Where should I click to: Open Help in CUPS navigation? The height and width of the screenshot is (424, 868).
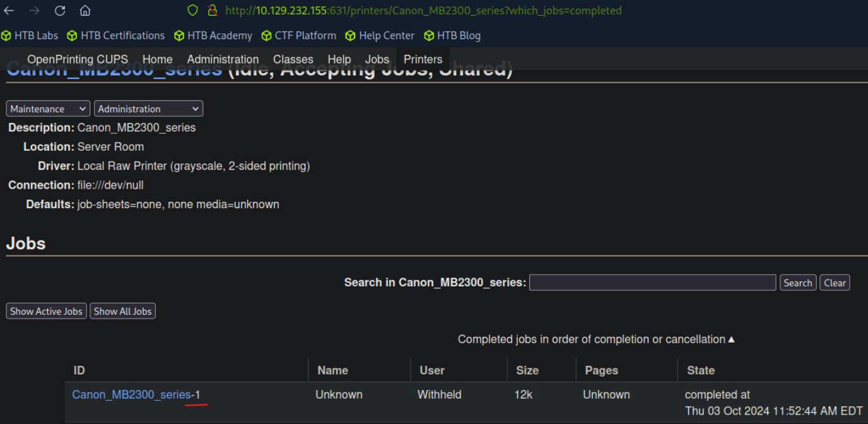tap(339, 59)
